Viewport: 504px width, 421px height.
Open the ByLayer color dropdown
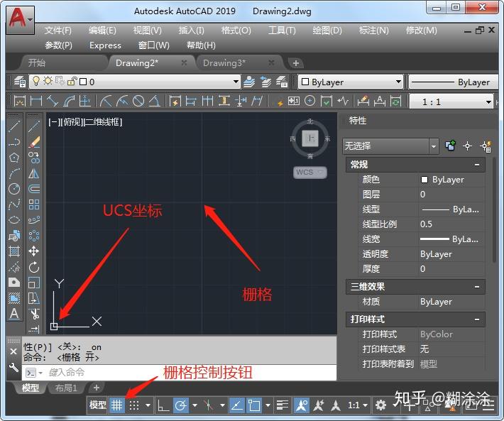tap(398, 82)
